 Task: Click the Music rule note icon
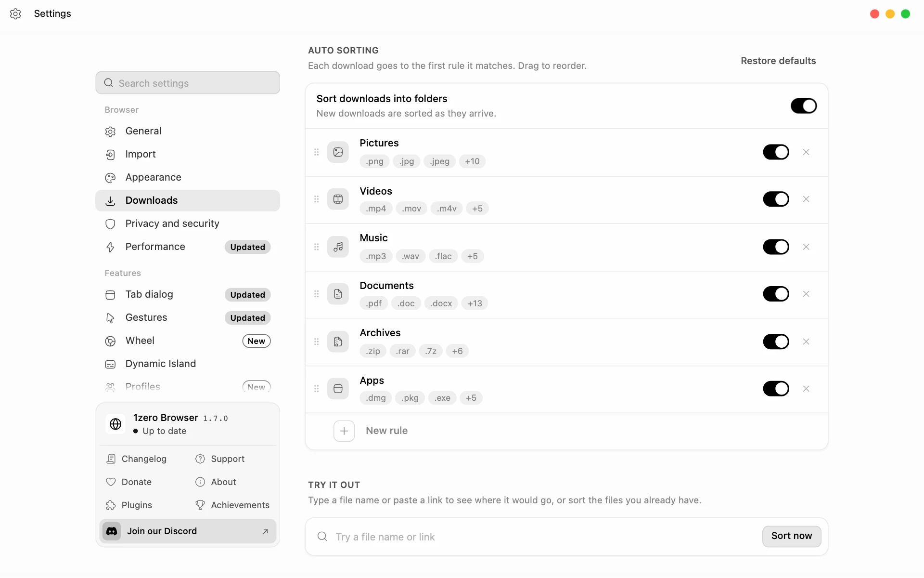[338, 247]
